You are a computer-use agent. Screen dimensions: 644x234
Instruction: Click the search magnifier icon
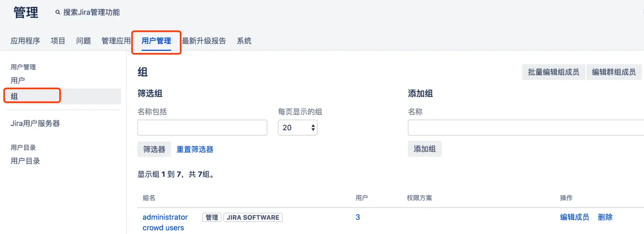58,13
